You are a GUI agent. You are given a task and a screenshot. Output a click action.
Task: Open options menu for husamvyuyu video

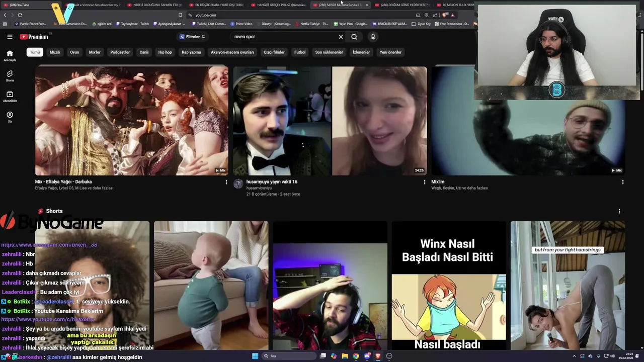pos(424,182)
